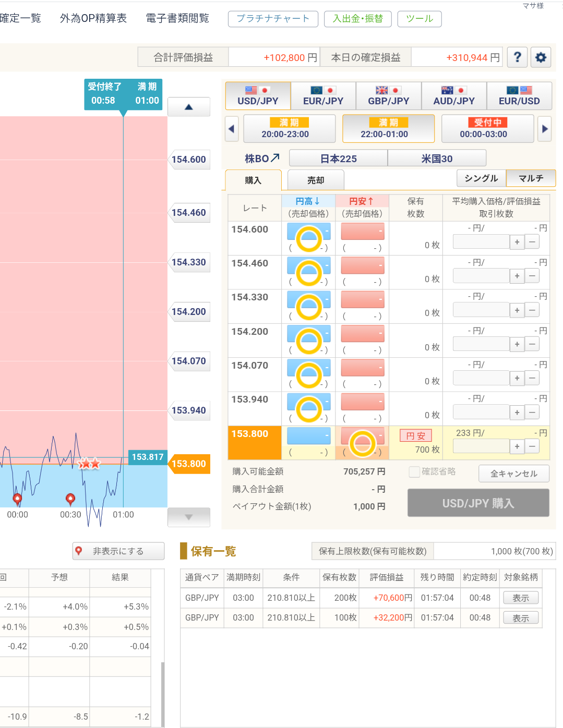Switch to シングル mode
This screenshot has width=563, height=728.
click(481, 178)
